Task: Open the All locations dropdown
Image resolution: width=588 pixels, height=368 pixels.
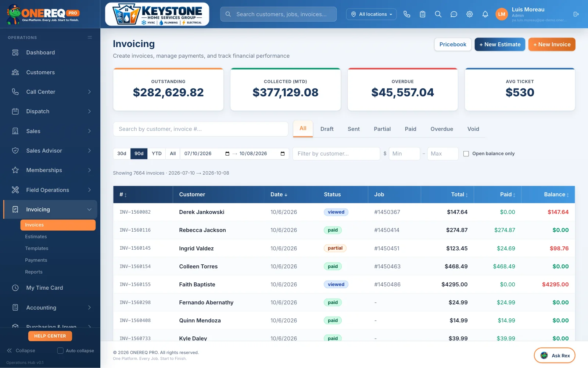Action: click(x=371, y=14)
